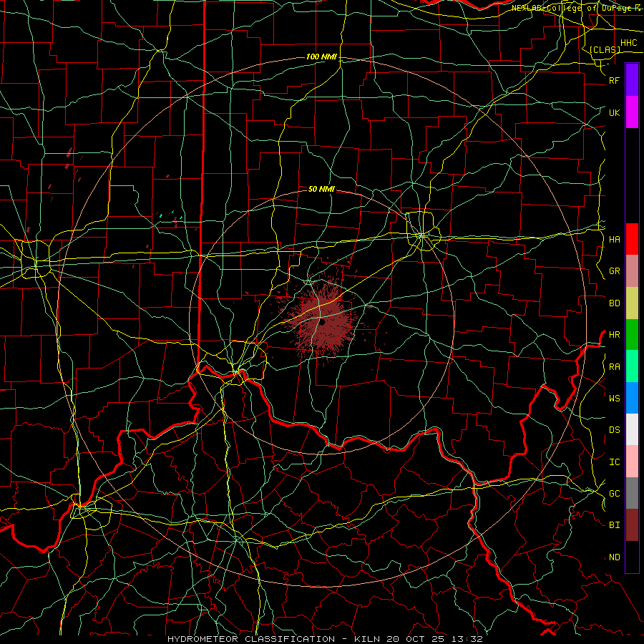Click the RF purple legend swatch
Screen dimensions: 644x644
coord(632,80)
